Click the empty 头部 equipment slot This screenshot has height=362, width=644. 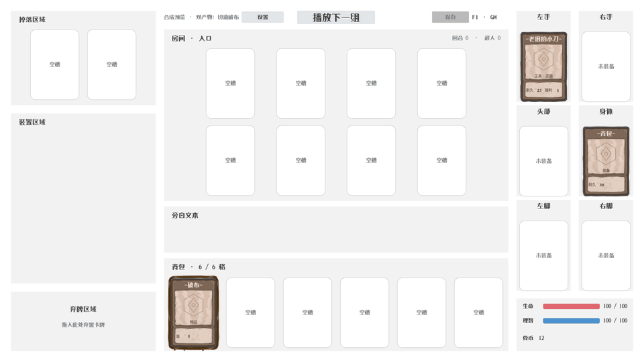(543, 161)
